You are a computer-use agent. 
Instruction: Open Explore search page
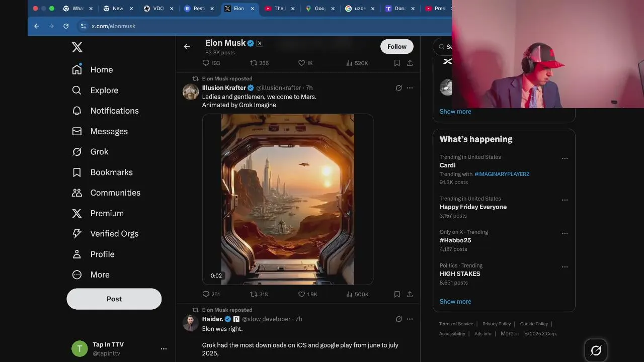(x=95, y=90)
